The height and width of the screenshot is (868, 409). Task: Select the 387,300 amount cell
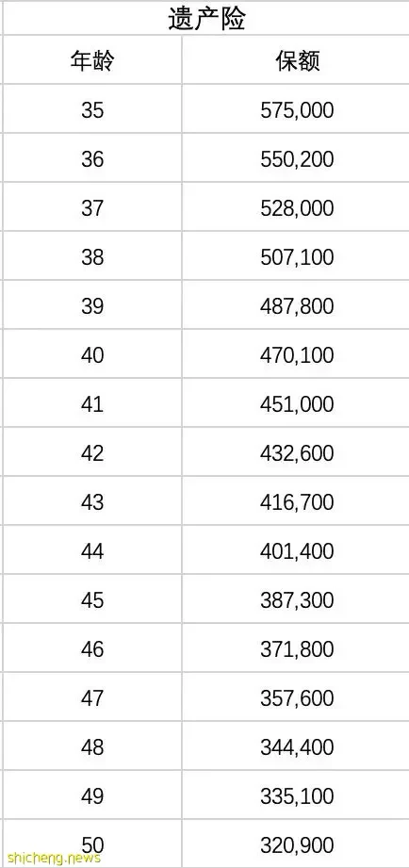(297, 599)
